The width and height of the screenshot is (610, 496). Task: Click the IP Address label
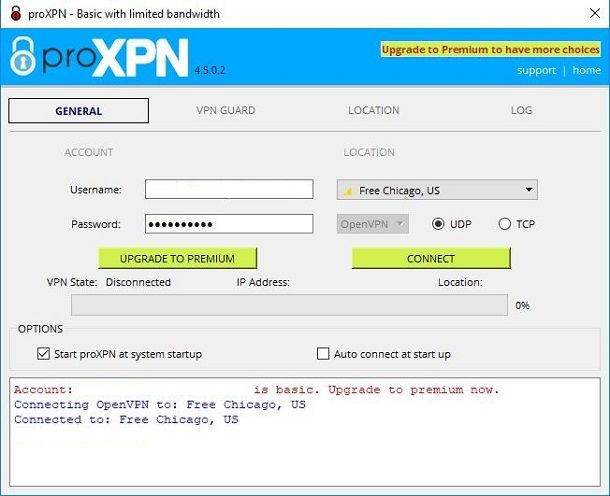click(x=263, y=282)
